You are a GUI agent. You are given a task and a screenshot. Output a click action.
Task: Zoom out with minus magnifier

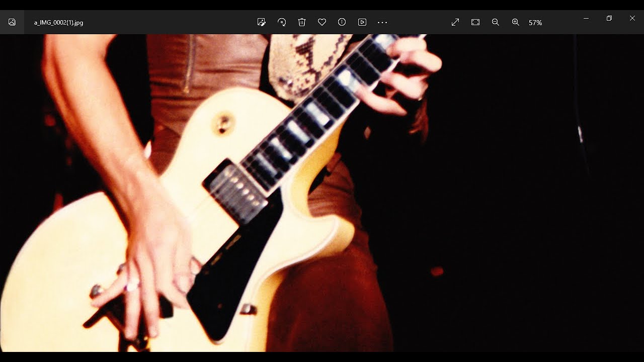(x=496, y=22)
